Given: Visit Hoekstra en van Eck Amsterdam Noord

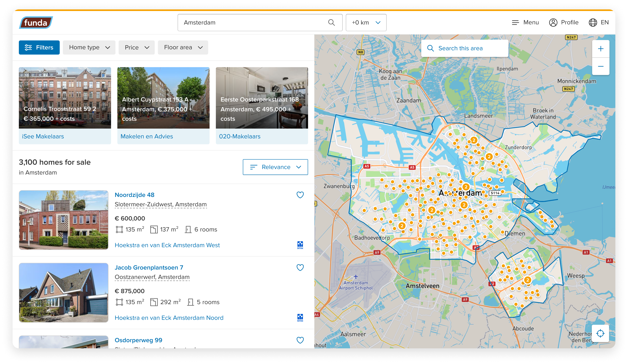Looking at the screenshot, I should tap(169, 318).
